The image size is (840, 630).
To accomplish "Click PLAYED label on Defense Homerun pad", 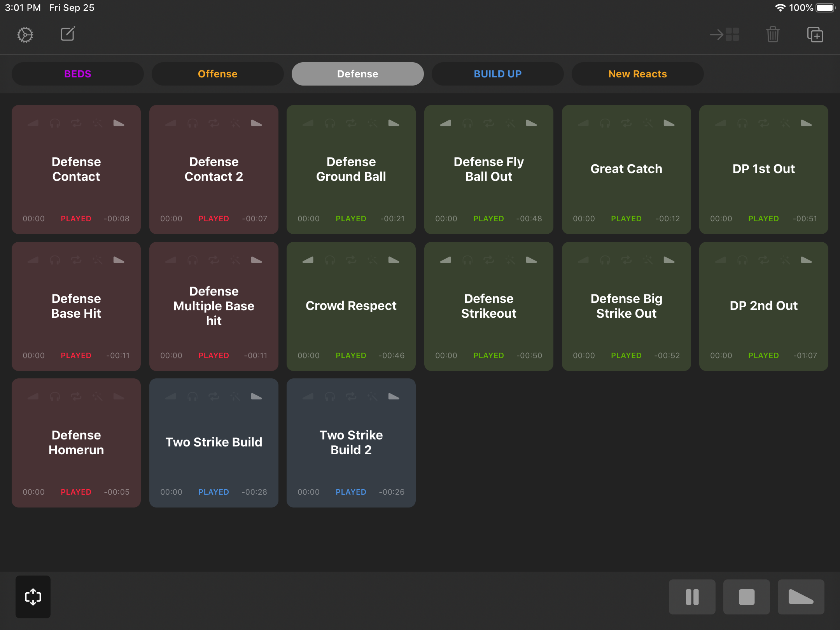I will point(76,492).
